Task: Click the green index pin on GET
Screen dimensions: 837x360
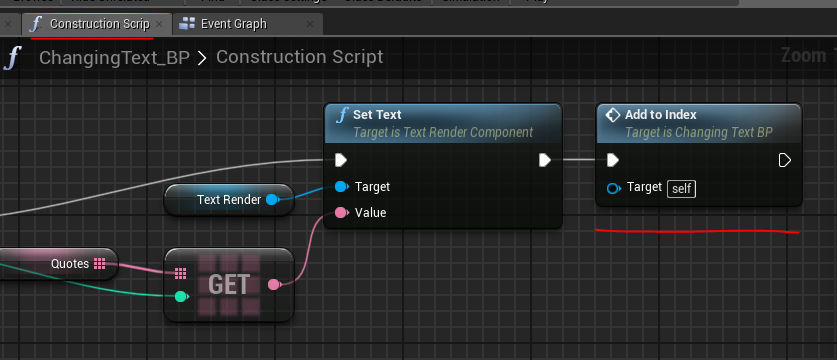Action: coord(181,296)
